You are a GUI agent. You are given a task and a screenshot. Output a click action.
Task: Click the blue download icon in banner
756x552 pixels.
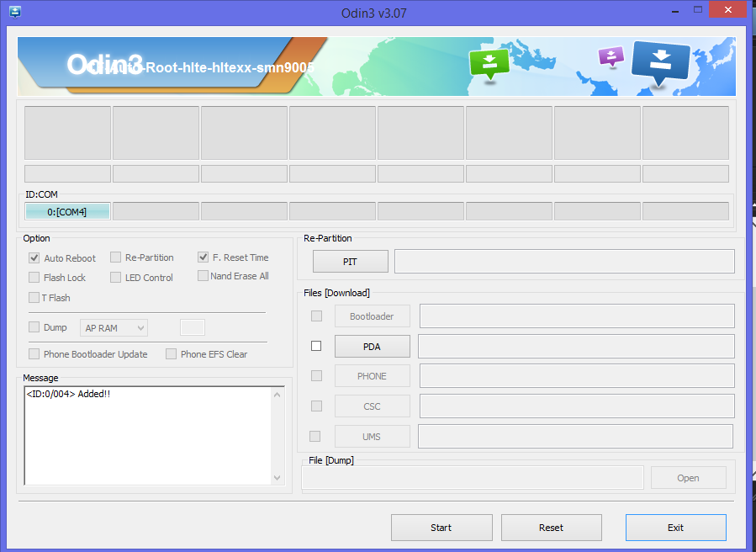point(660,63)
